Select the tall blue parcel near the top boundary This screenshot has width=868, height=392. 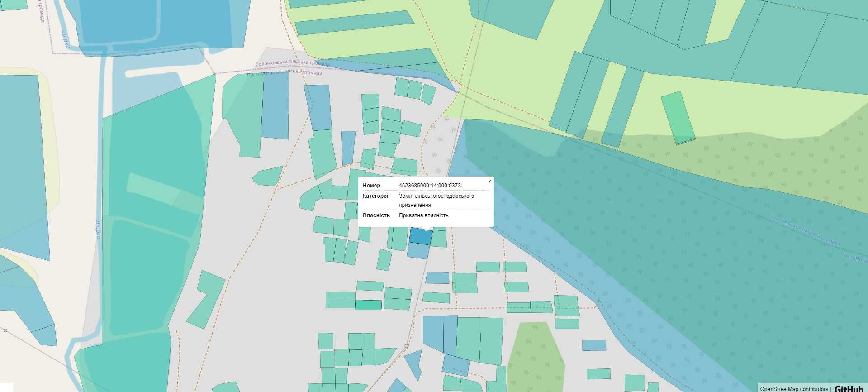pos(275,106)
